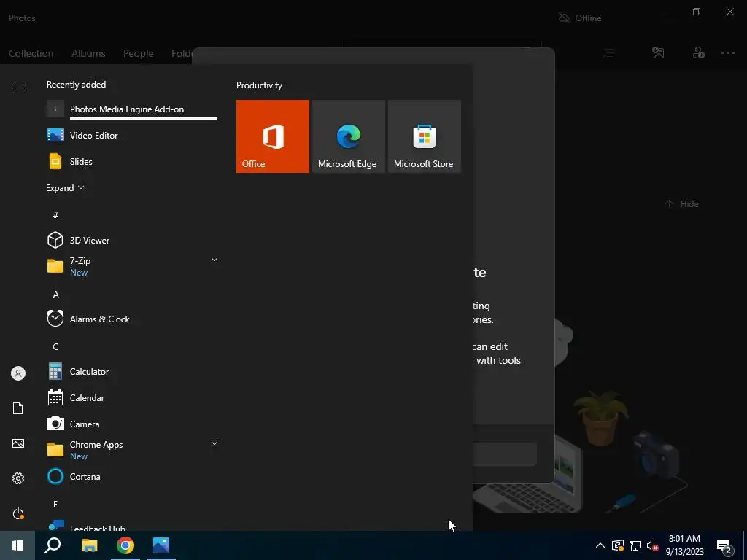Click the Power icon in Start sidebar

coord(18,513)
